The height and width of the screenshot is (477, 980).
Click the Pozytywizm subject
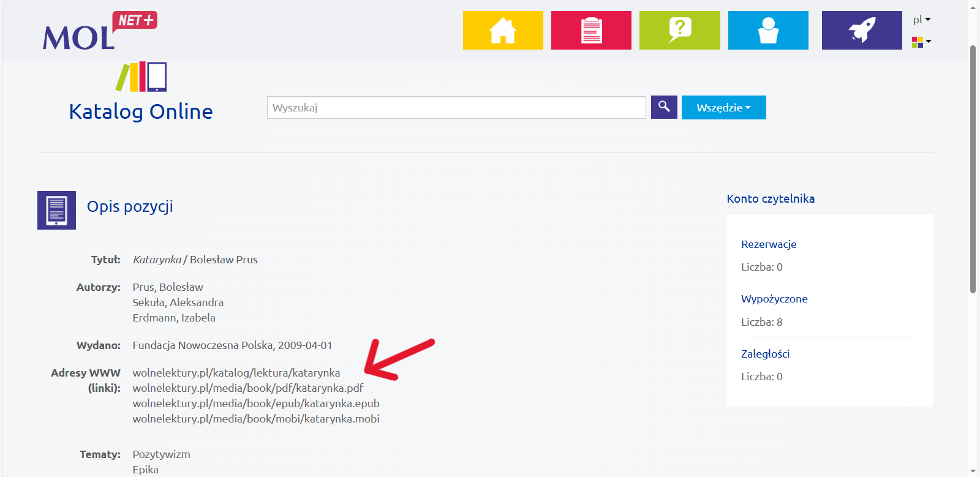(x=161, y=454)
